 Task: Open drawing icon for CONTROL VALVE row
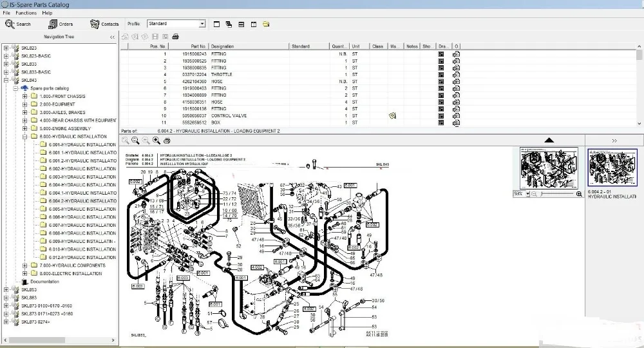point(441,115)
